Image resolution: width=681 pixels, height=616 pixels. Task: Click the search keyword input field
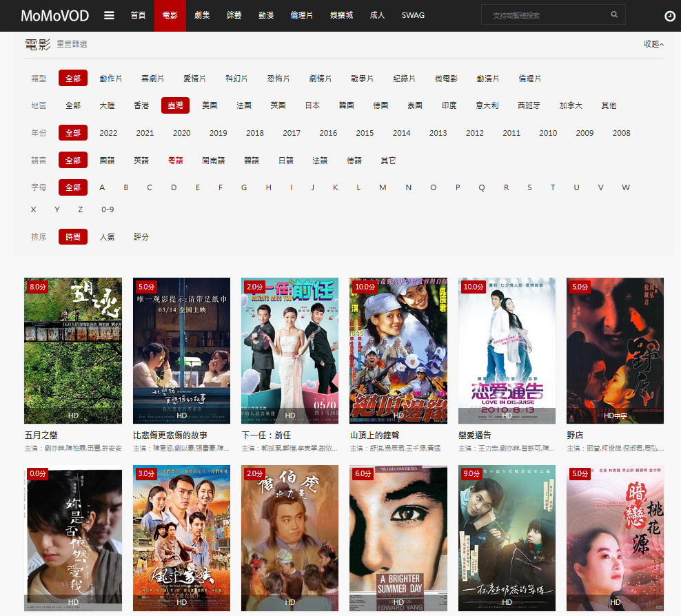(x=548, y=14)
